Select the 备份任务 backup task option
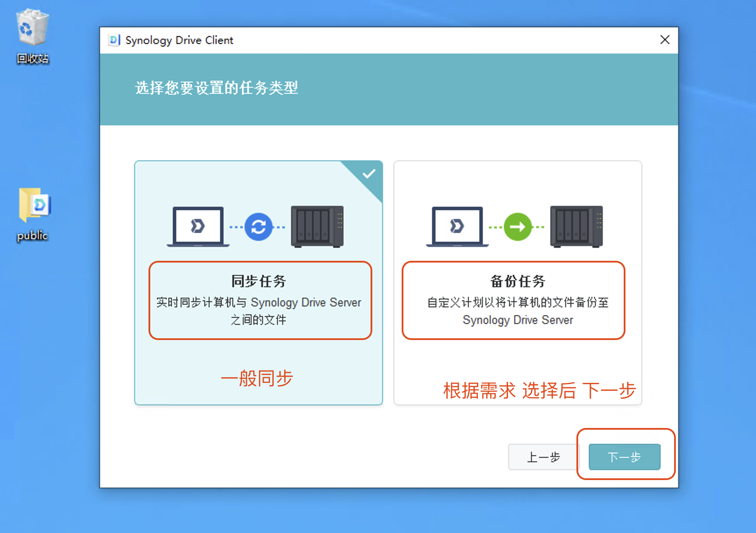The height and width of the screenshot is (533, 756). pyautogui.click(x=518, y=283)
